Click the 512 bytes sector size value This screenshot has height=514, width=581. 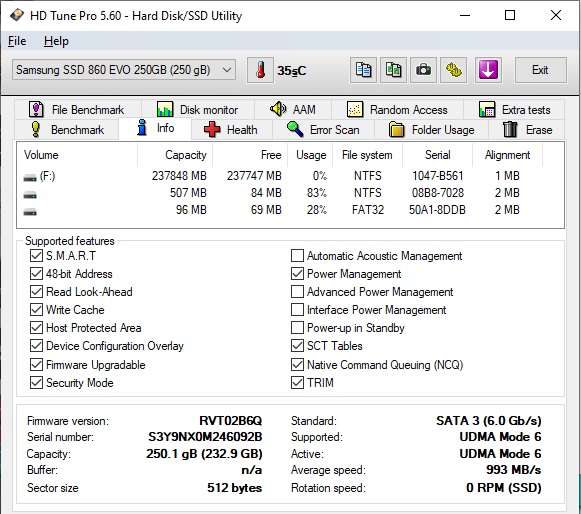coord(235,488)
